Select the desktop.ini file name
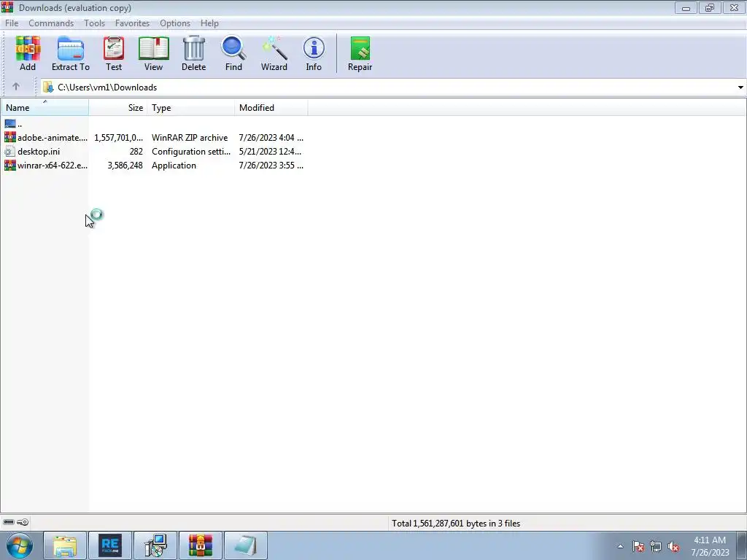Image resolution: width=747 pixels, height=560 pixels. pos(39,152)
